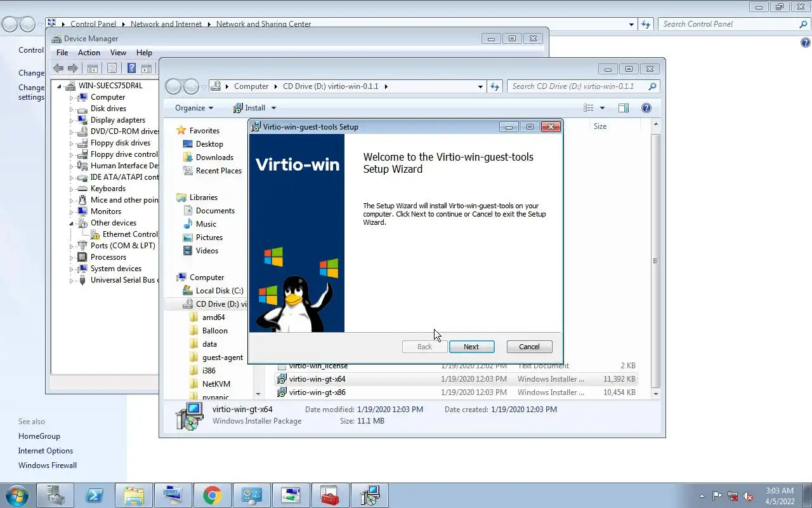This screenshot has width=812, height=508.
Task: Select Documents library
Action: point(215,211)
